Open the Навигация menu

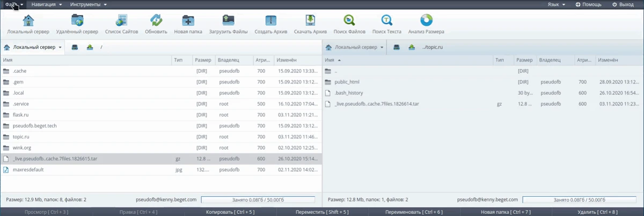tap(46, 4)
